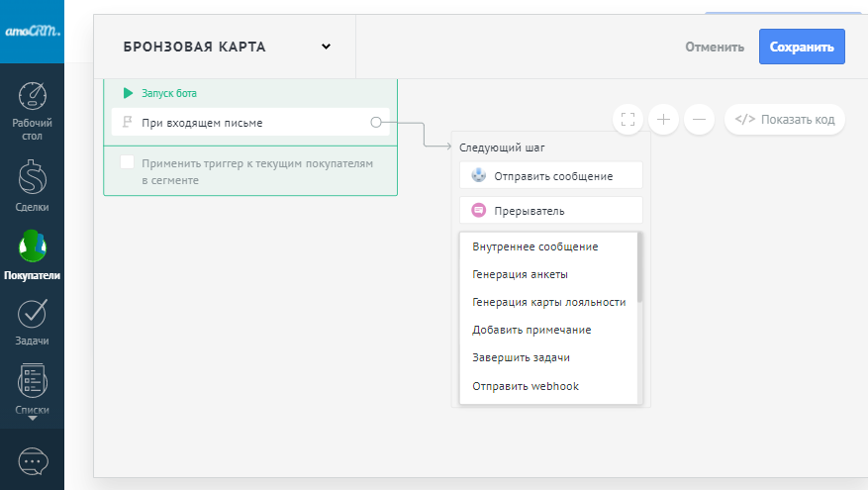Viewport: 868px width, 490px height.
Task: Enable Применить триггер к текущим покупателям checkbox
Action: click(x=128, y=163)
